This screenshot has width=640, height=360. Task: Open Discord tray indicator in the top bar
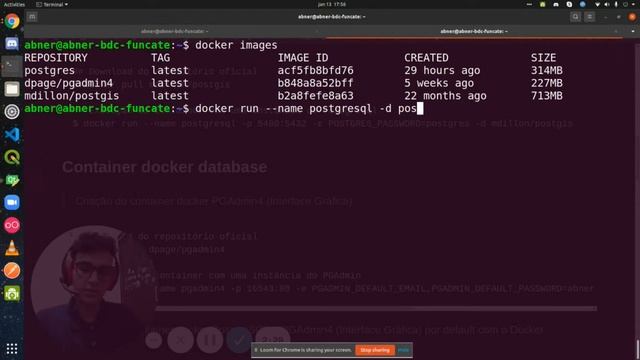(556, 4)
